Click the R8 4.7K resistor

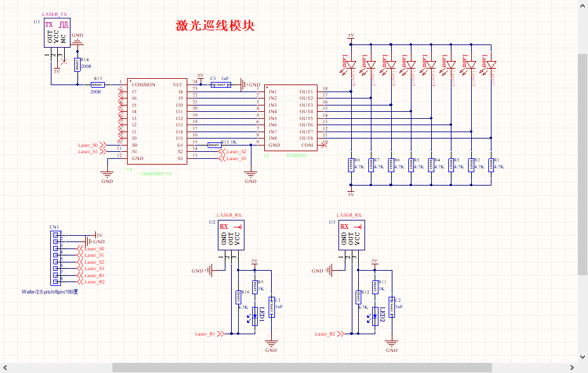[x=351, y=165]
